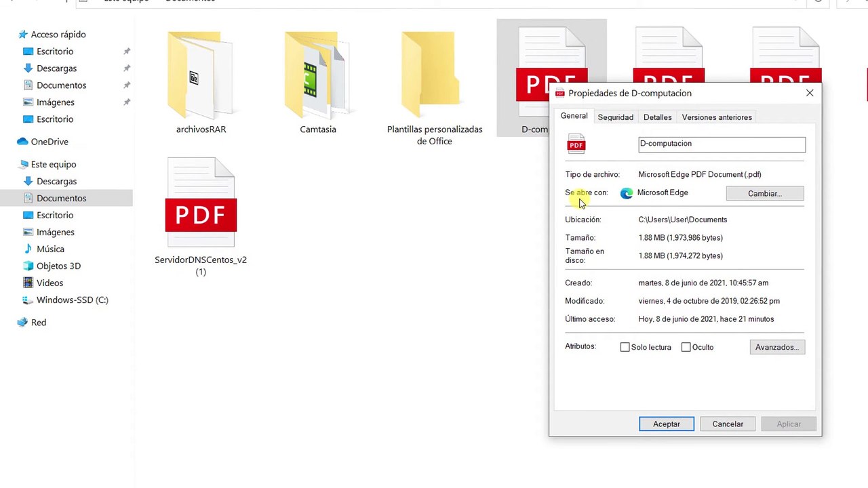868x488 pixels.
Task: Open Documentos label under Acceso rápido
Action: click(62, 85)
